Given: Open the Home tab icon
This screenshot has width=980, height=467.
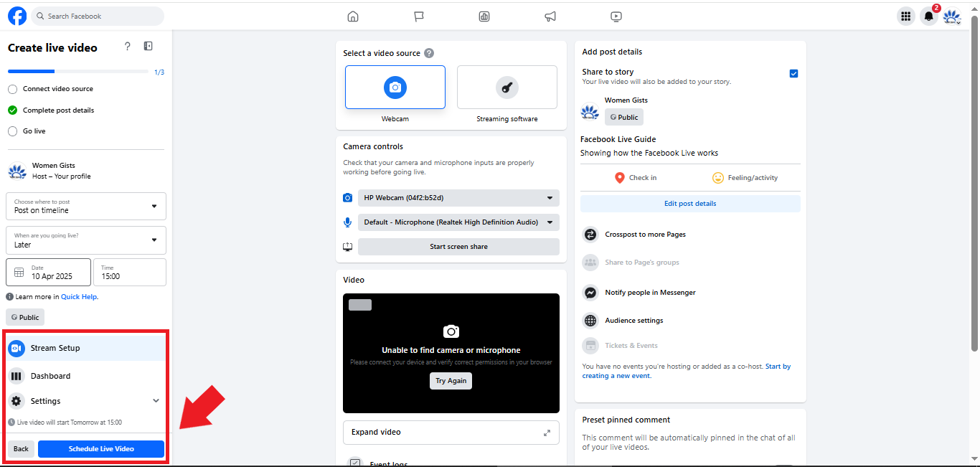Looking at the screenshot, I should [x=352, y=16].
